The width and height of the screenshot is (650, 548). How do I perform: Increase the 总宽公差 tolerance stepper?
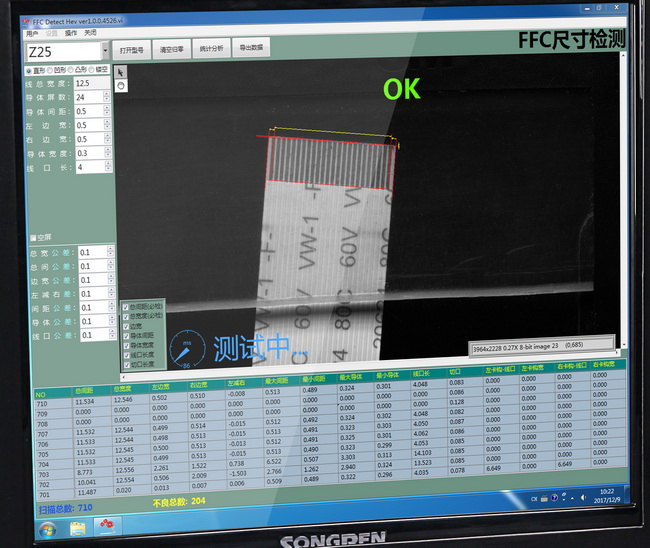tap(110, 249)
